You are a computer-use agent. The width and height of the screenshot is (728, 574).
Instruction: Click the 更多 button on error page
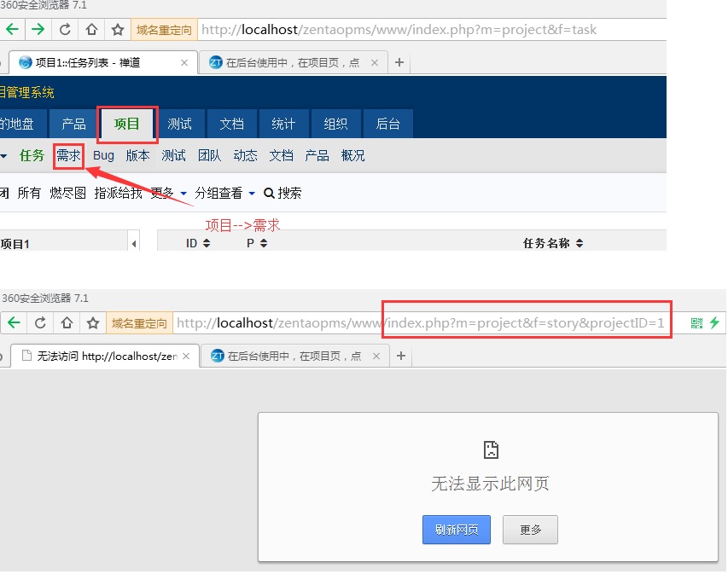pyautogui.click(x=530, y=530)
